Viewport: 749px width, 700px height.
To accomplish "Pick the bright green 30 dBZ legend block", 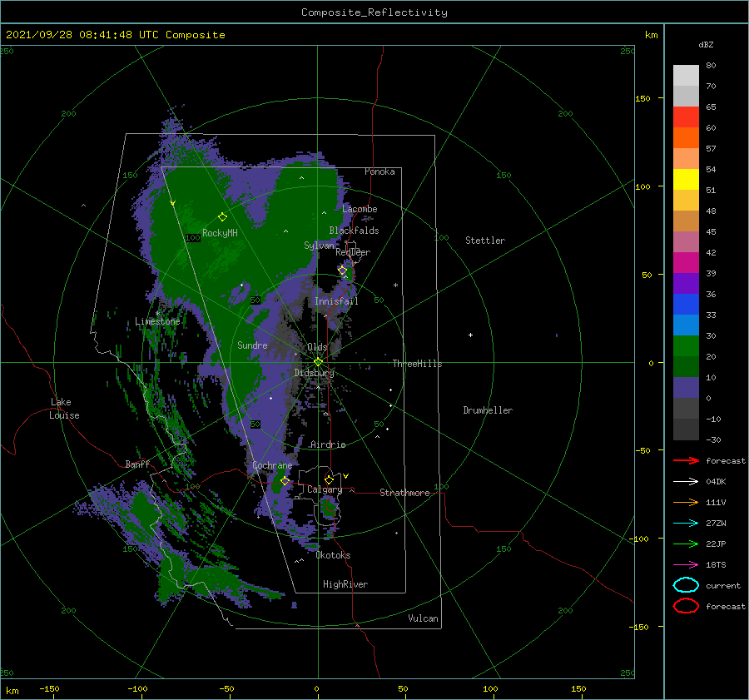I will 686,346.
